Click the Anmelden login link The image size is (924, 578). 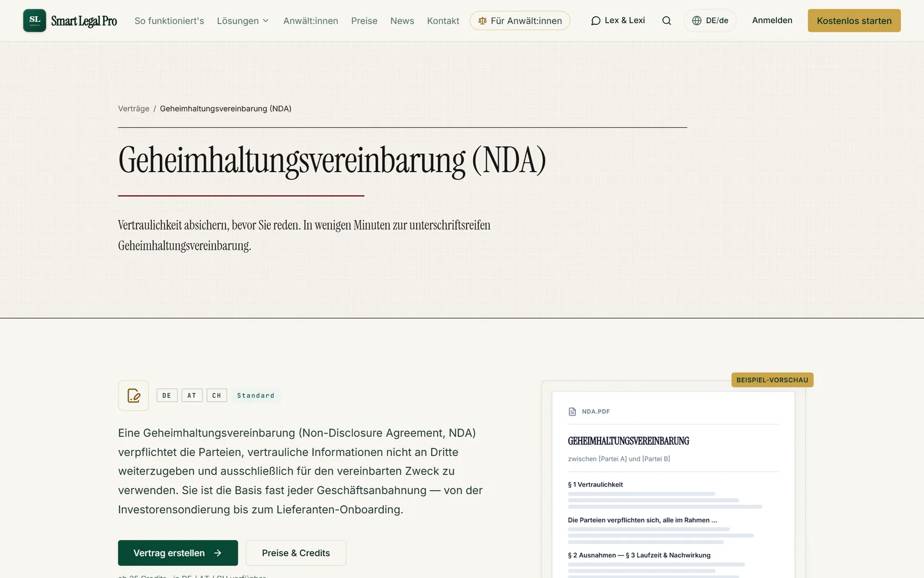(772, 20)
